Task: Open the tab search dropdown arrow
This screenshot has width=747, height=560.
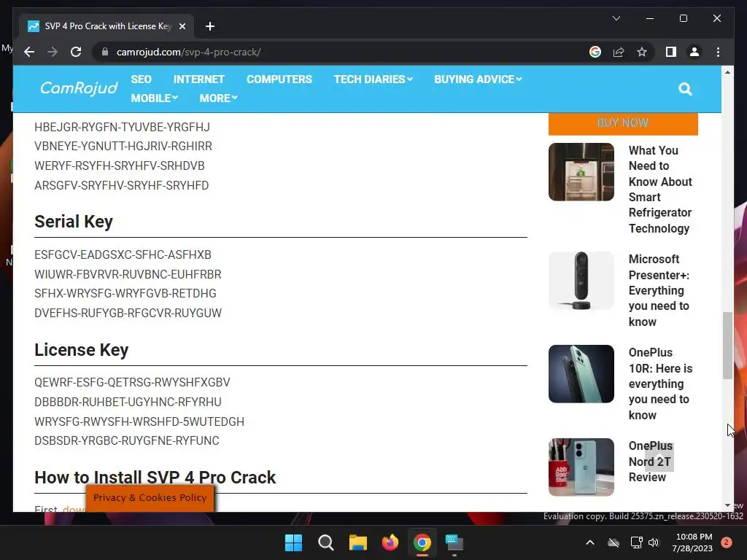Action: pos(616,18)
